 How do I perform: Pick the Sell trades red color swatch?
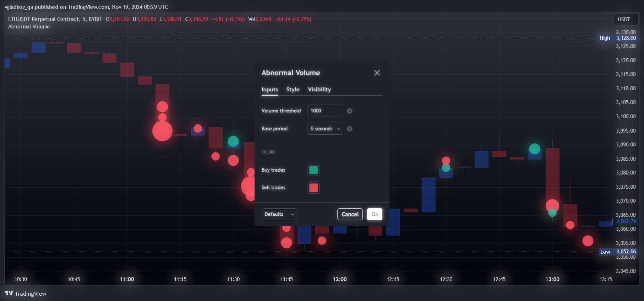(x=313, y=188)
